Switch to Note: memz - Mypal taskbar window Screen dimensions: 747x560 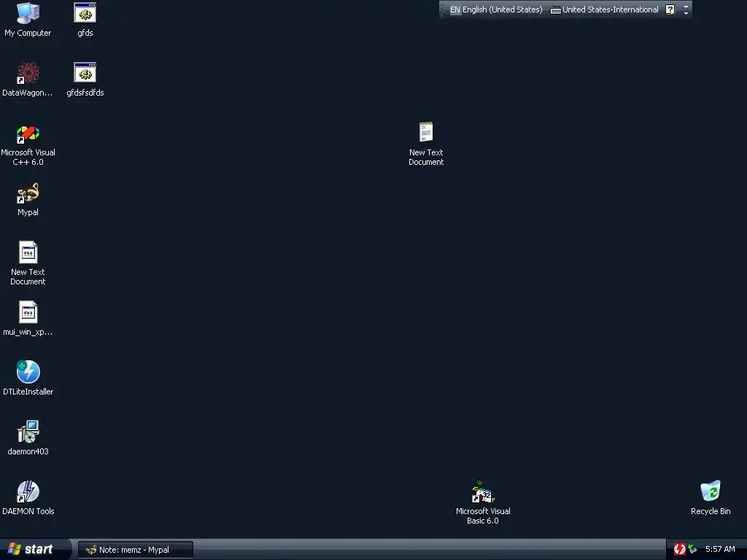[135, 550]
